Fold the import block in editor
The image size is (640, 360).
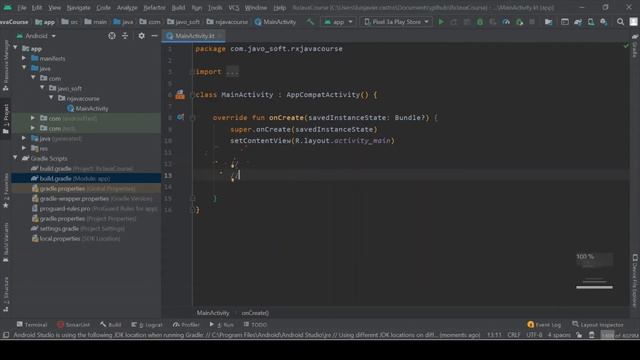click(x=192, y=72)
